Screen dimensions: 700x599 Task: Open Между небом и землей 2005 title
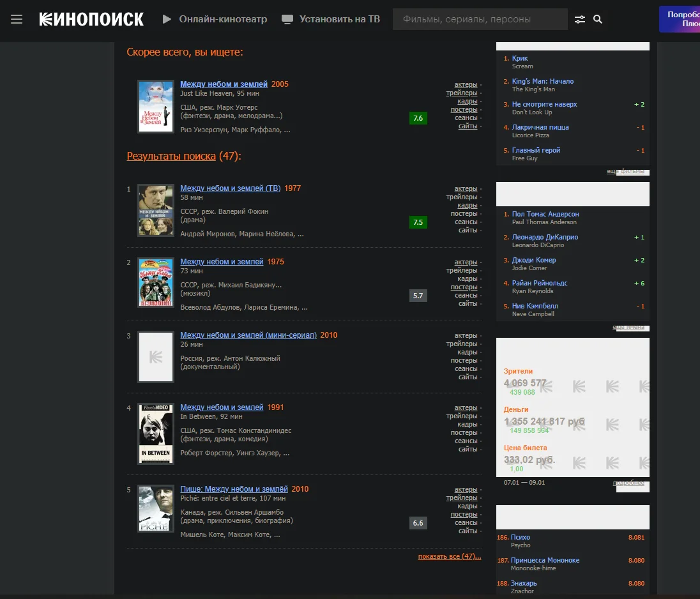coord(224,84)
